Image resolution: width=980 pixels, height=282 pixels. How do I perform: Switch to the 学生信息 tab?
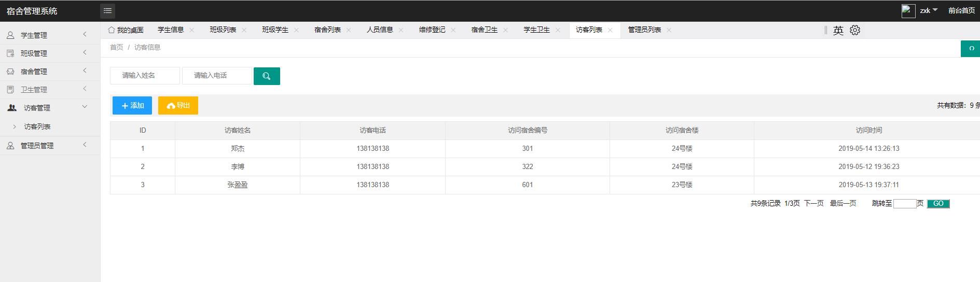[x=171, y=30]
